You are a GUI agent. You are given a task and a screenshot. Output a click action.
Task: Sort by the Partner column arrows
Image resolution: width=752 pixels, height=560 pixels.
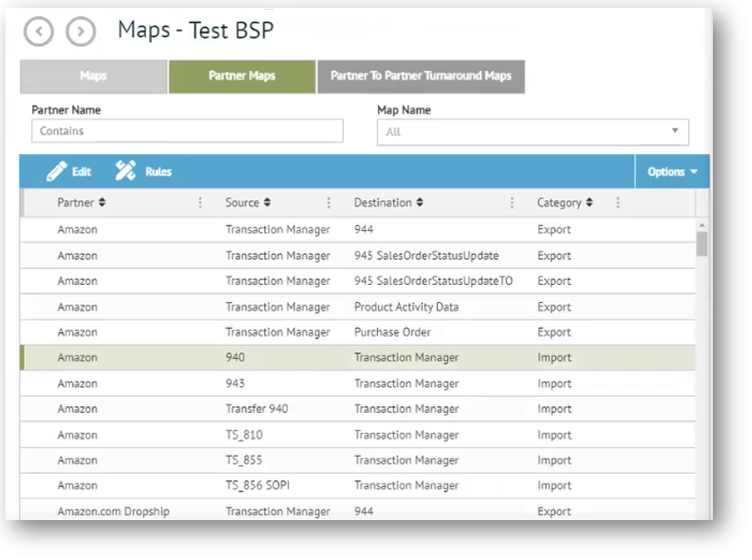click(x=102, y=203)
